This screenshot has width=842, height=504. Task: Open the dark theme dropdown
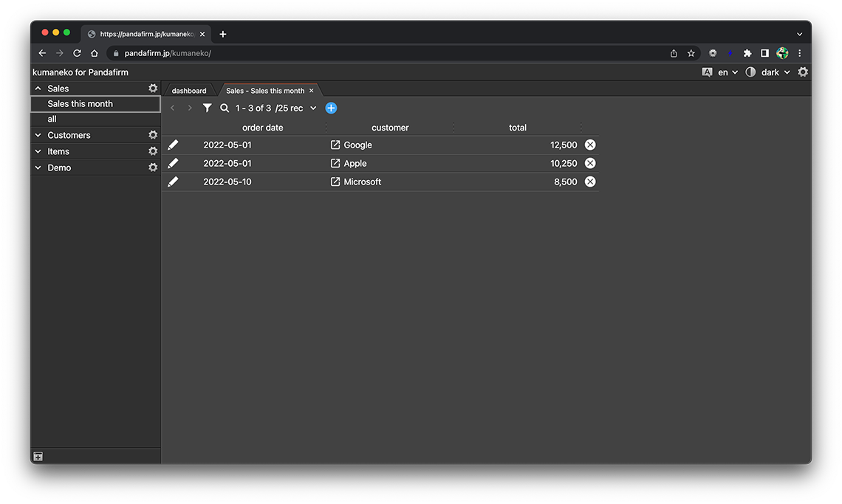(x=776, y=72)
